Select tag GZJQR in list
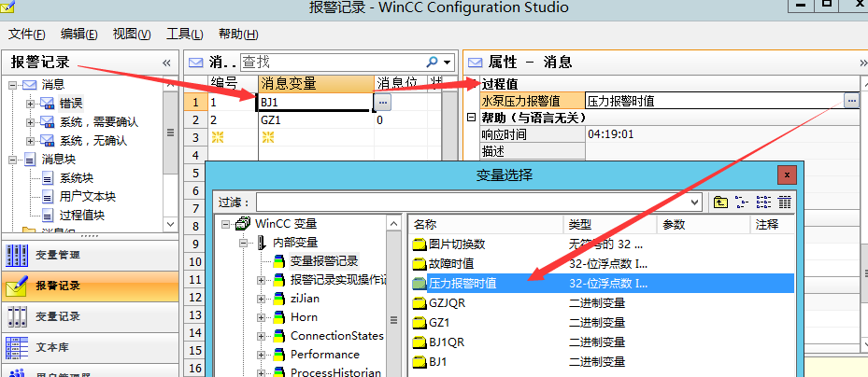The image size is (868, 377). [448, 303]
